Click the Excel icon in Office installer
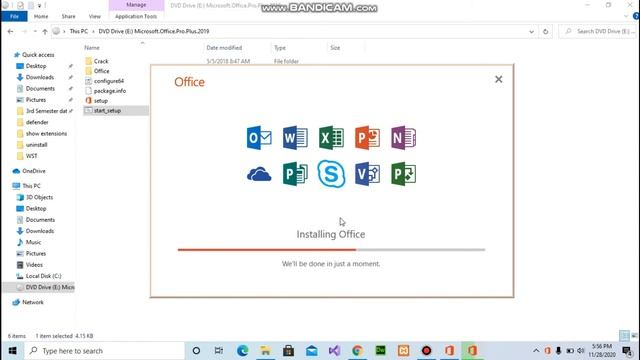 click(x=331, y=138)
